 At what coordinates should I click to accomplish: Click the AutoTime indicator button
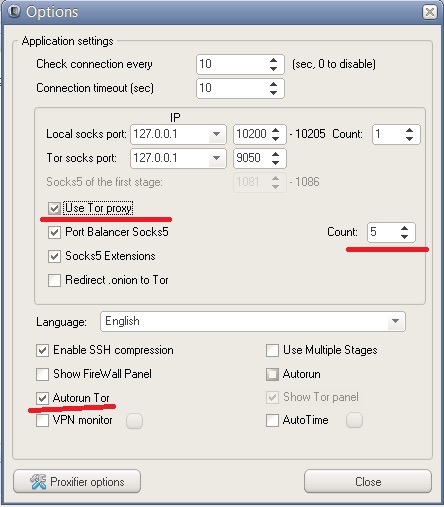(354, 420)
